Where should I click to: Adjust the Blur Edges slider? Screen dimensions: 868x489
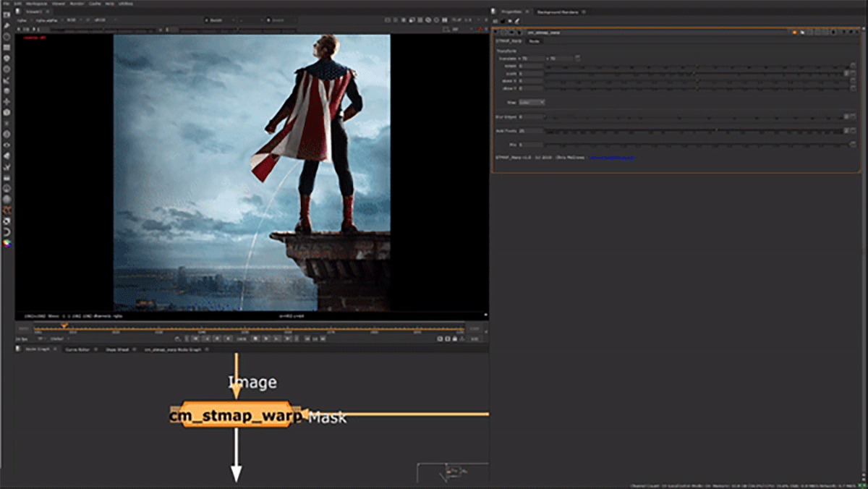tap(693, 116)
